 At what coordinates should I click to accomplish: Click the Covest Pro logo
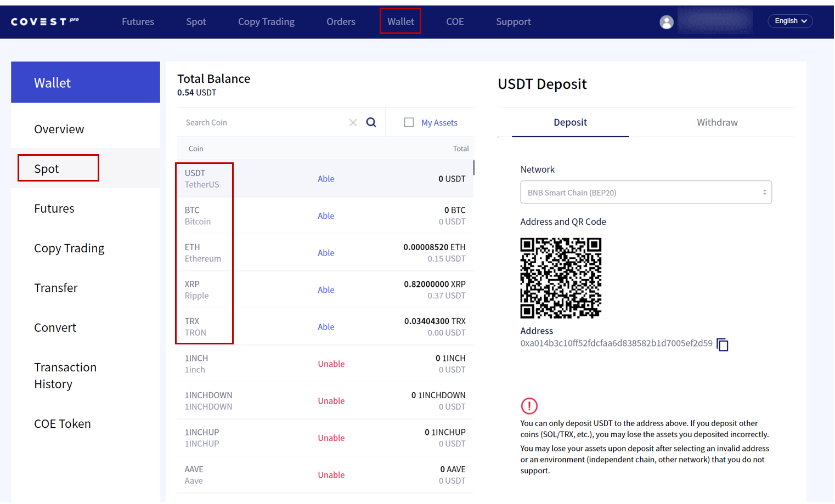click(x=45, y=21)
